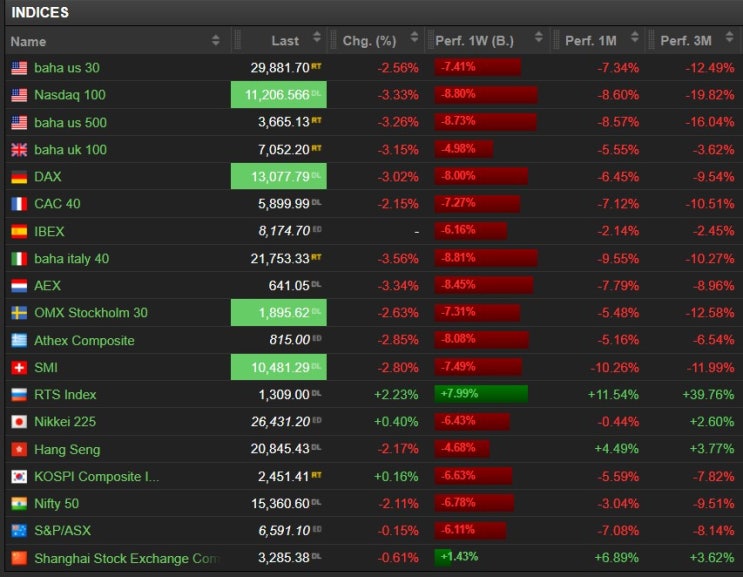743x577 pixels.
Task: Click the 8,174.70 IBEX last value
Action: [x=284, y=231]
